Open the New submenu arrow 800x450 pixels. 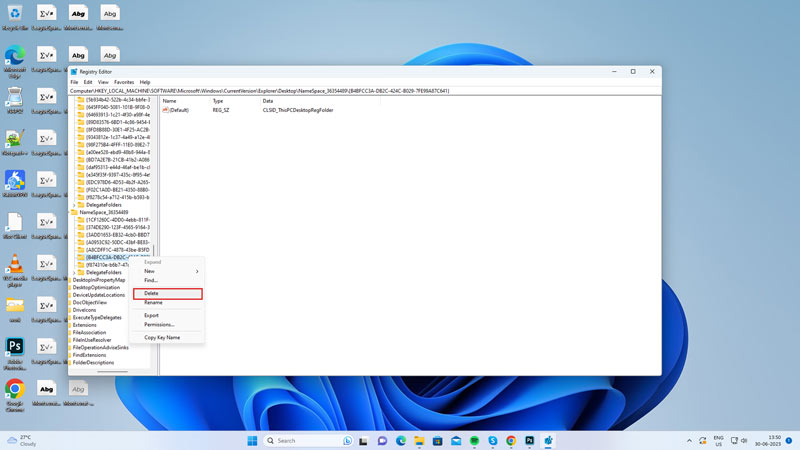(197, 271)
